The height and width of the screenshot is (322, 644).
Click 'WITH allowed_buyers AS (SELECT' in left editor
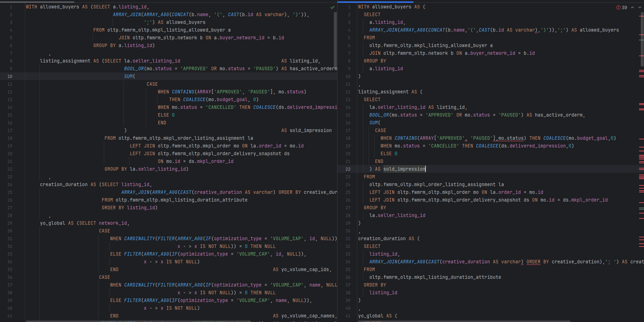point(68,7)
